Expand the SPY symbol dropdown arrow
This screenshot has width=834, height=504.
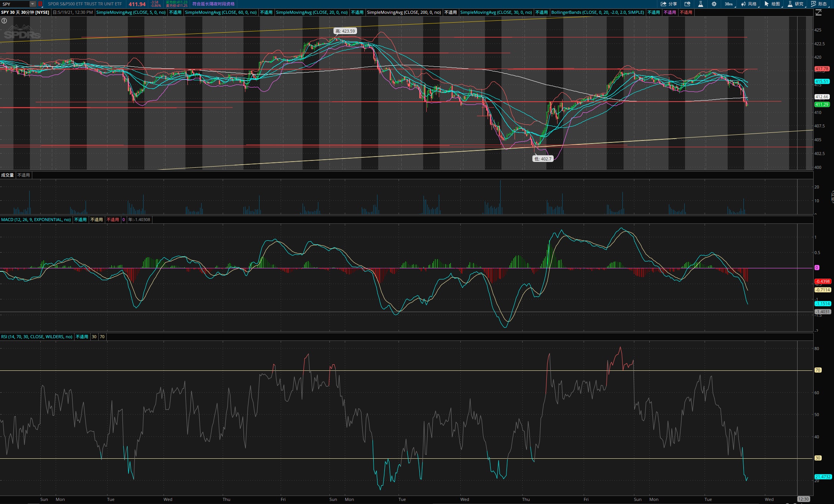pos(33,4)
